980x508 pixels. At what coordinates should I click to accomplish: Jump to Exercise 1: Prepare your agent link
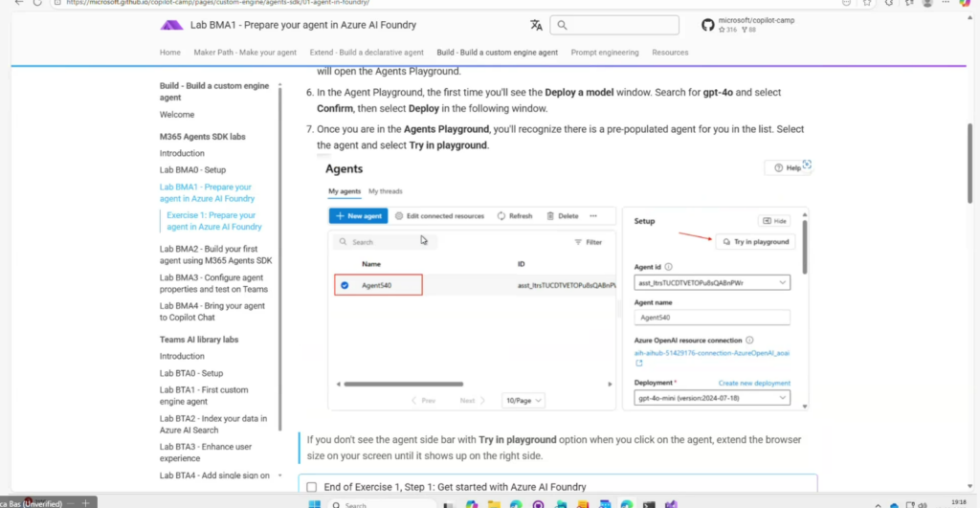[214, 221]
